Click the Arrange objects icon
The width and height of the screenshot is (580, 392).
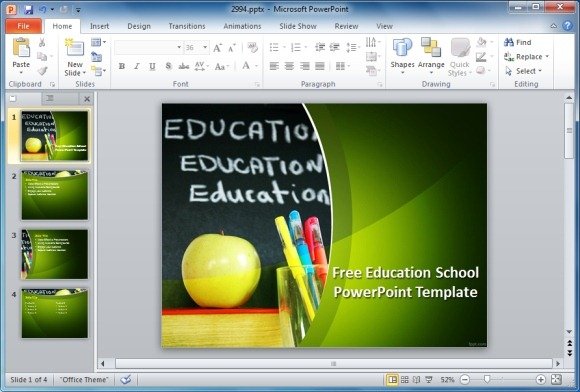click(x=431, y=47)
